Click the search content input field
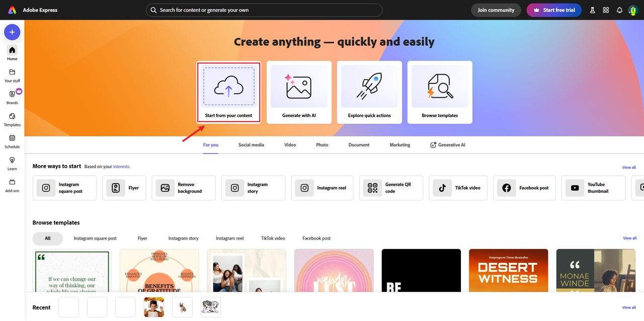 coord(264,10)
